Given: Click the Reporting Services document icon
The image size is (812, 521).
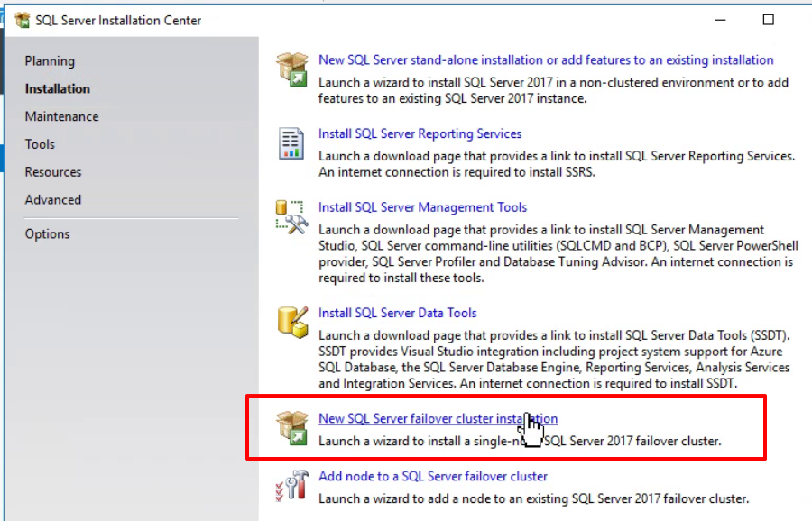Looking at the screenshot, I should click(x=291, y=143).
